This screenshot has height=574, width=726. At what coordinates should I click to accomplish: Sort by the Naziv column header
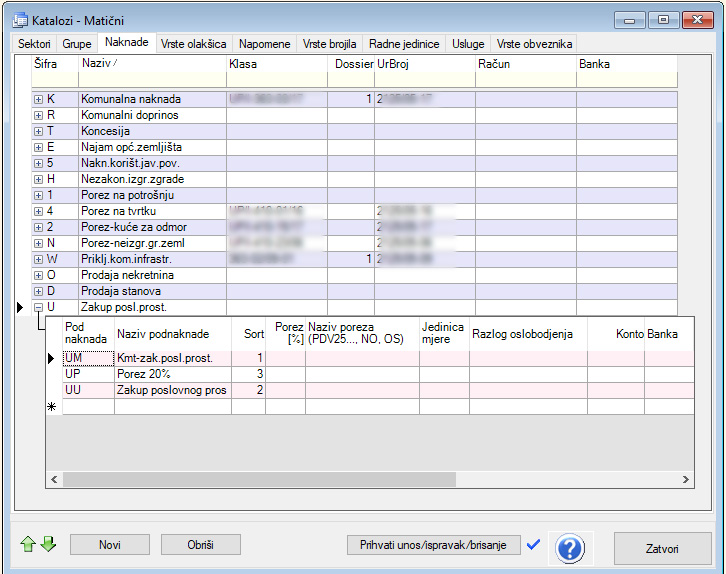[152, 63]
